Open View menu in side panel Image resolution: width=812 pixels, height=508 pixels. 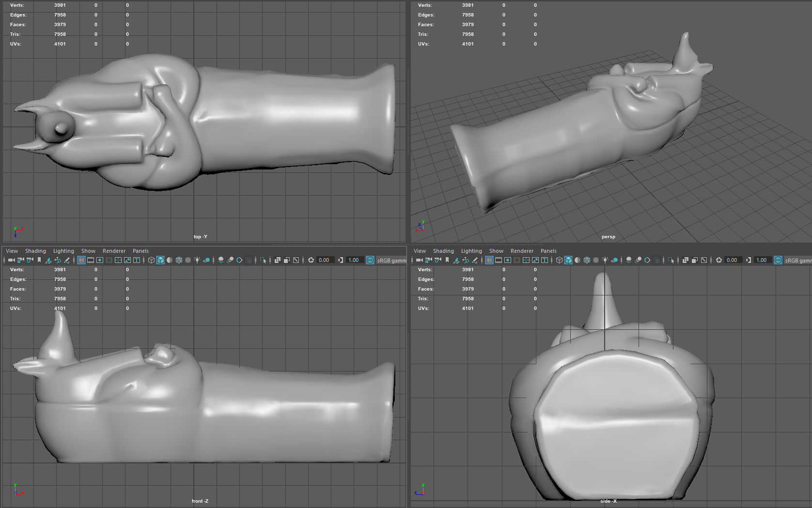point(420,251)
